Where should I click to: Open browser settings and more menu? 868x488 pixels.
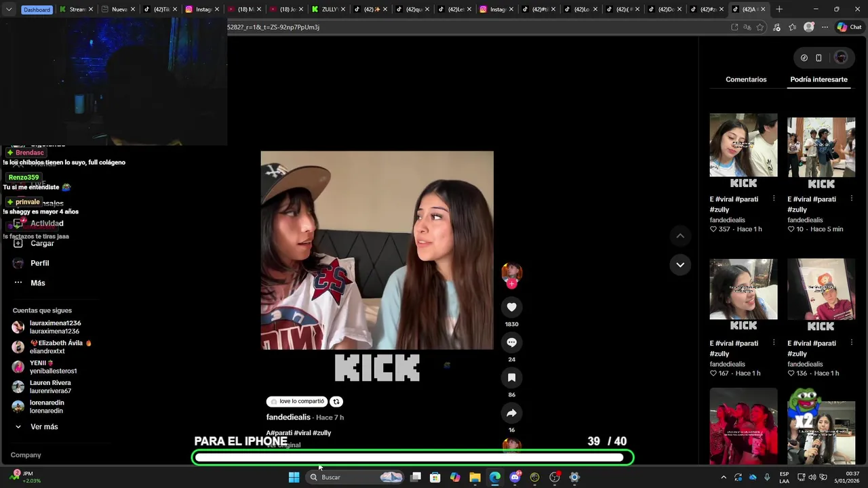pyautogui.click(x=825, y=27)
